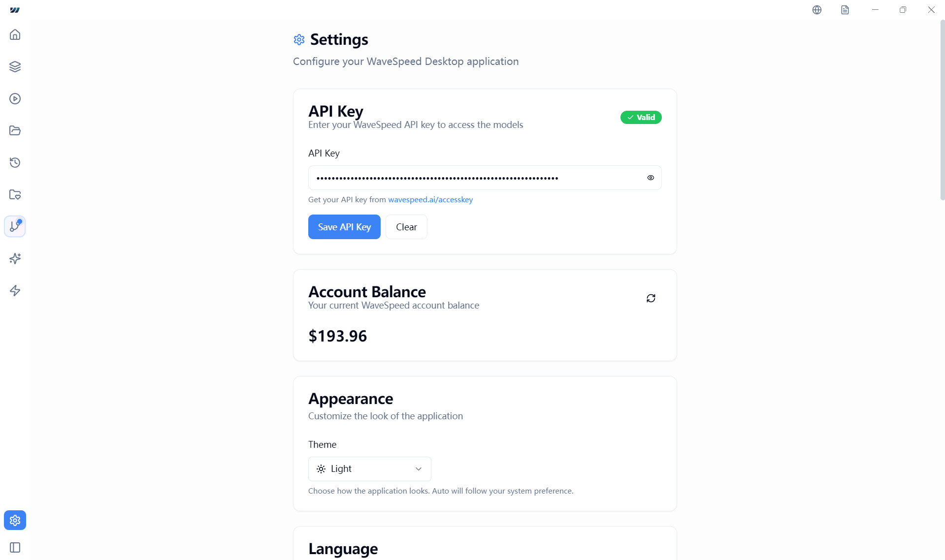Open the Files folder in sidebar

(x=15, y=130)
